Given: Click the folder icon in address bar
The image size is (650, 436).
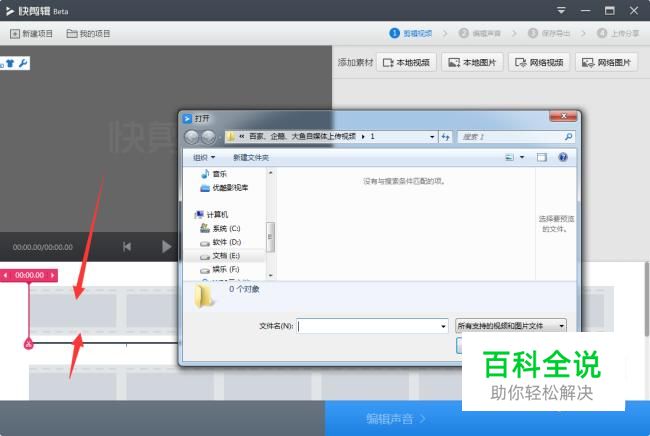Looking at the screenshot, I should [231, 136].
